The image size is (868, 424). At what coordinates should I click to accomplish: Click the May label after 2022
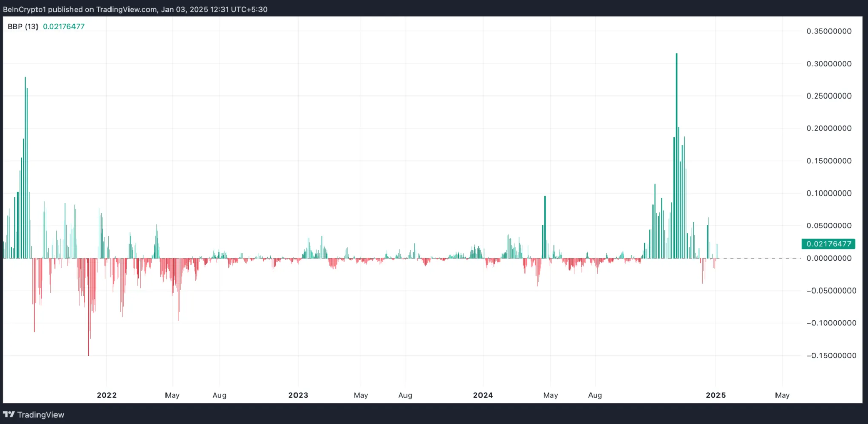172,395
